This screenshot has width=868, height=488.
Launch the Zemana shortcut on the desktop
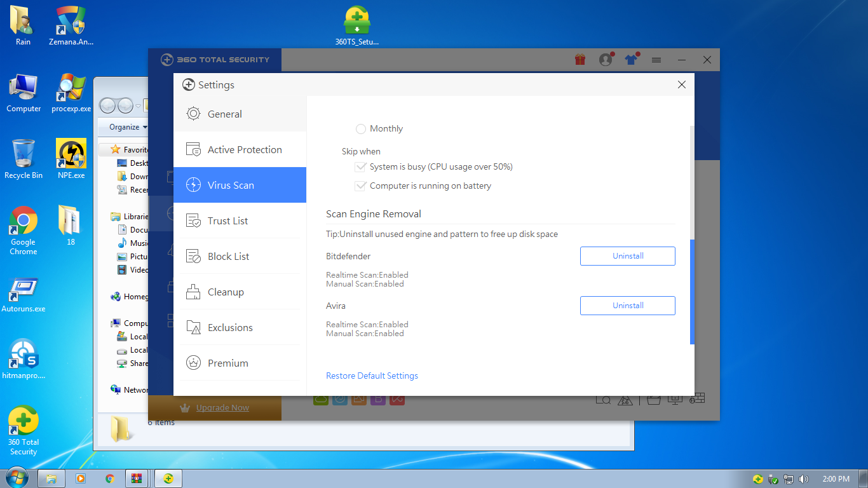[71, 26]
